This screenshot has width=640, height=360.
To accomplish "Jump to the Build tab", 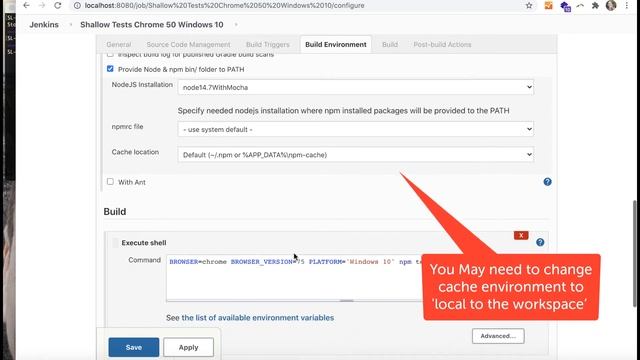I will tap(390, 44).
